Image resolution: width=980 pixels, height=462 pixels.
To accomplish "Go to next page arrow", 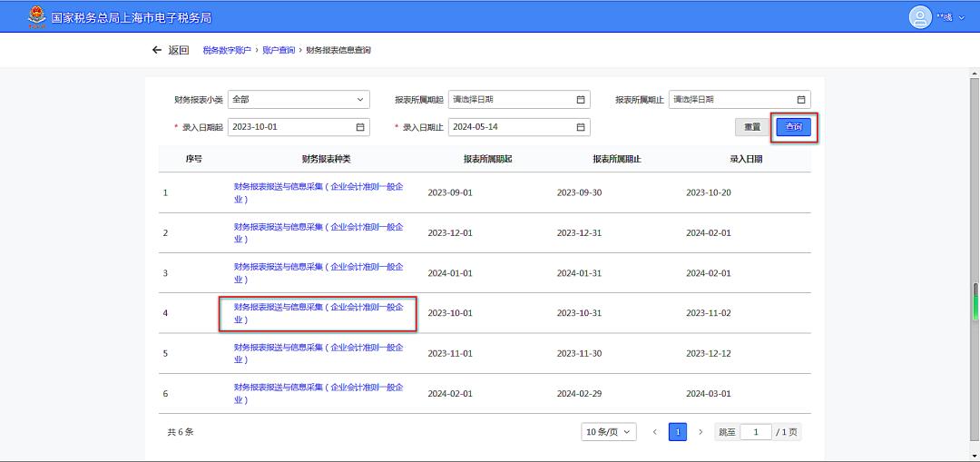I will pos(701,432).
